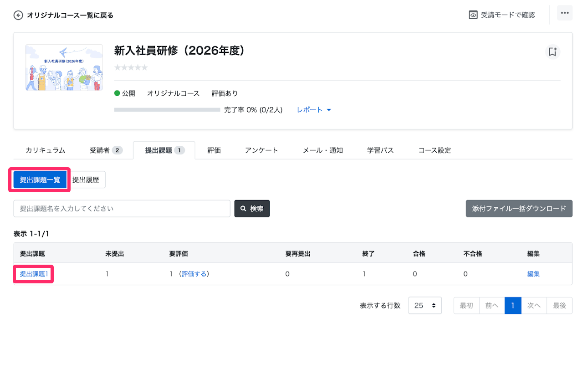
Task: Click the 表示 1-1/1 count text
Action: [31, 234]
